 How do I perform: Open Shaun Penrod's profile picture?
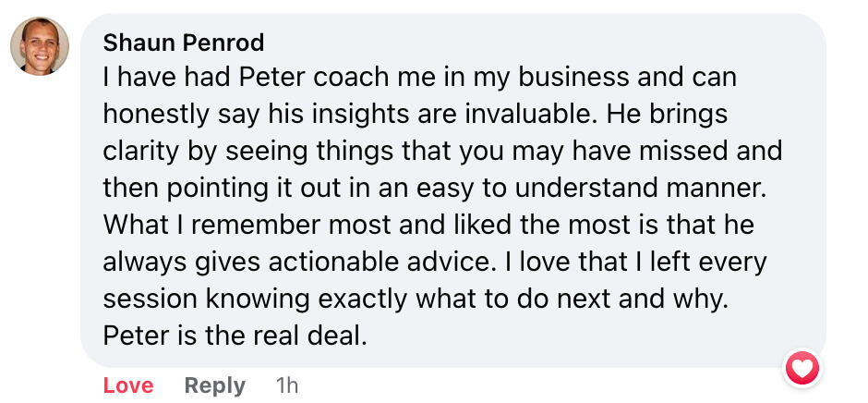click(x=40, y=46)
